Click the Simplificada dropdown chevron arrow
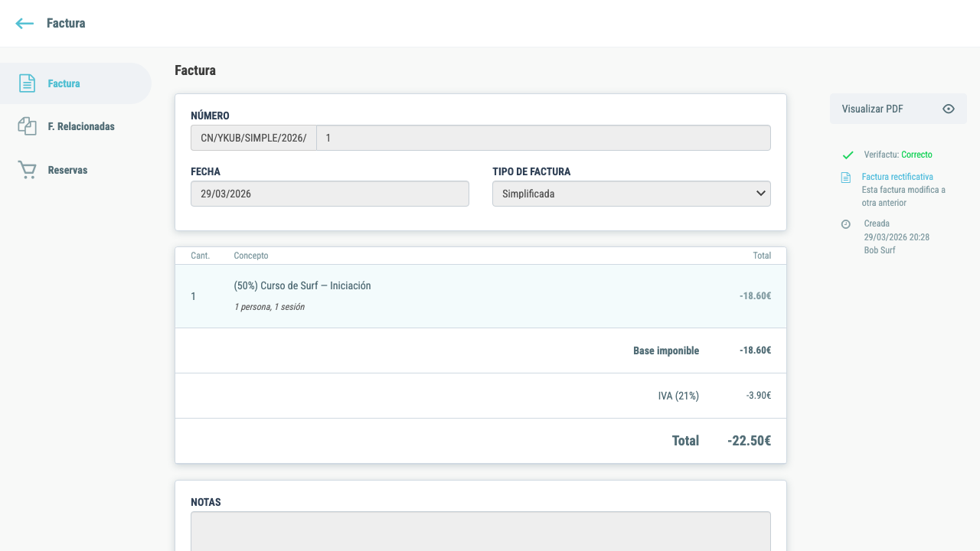Image resolution: width=980 pixels, height=551 pixels. [x=761, y=194]
